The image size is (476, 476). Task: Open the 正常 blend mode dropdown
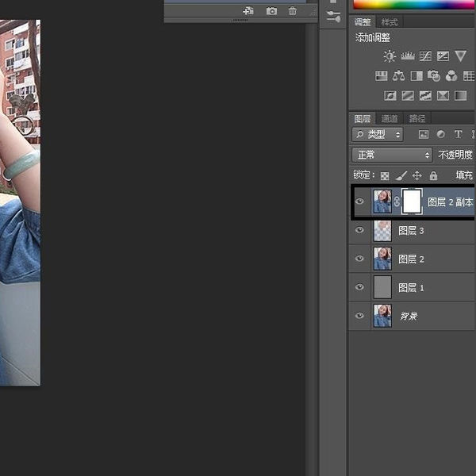point(392,155)
